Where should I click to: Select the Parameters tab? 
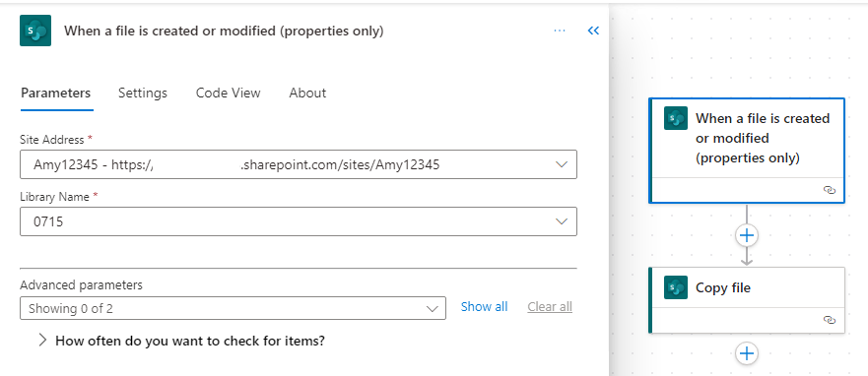[x=56, y=93]
